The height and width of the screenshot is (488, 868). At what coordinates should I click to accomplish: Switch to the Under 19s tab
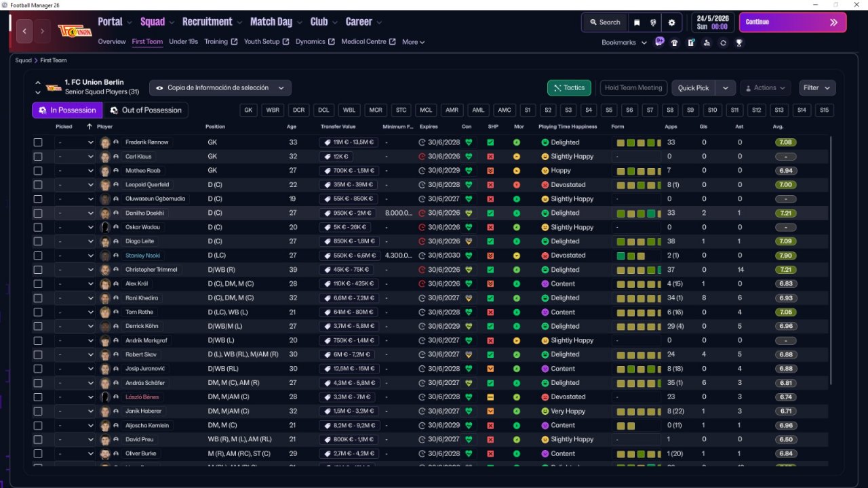[x=183, y=42]
